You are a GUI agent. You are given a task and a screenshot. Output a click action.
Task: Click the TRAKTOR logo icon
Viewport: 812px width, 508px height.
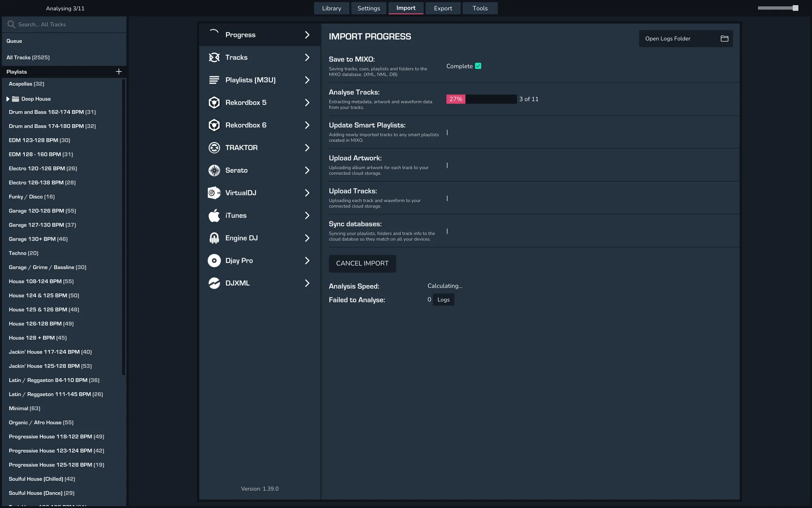point(214,148)
